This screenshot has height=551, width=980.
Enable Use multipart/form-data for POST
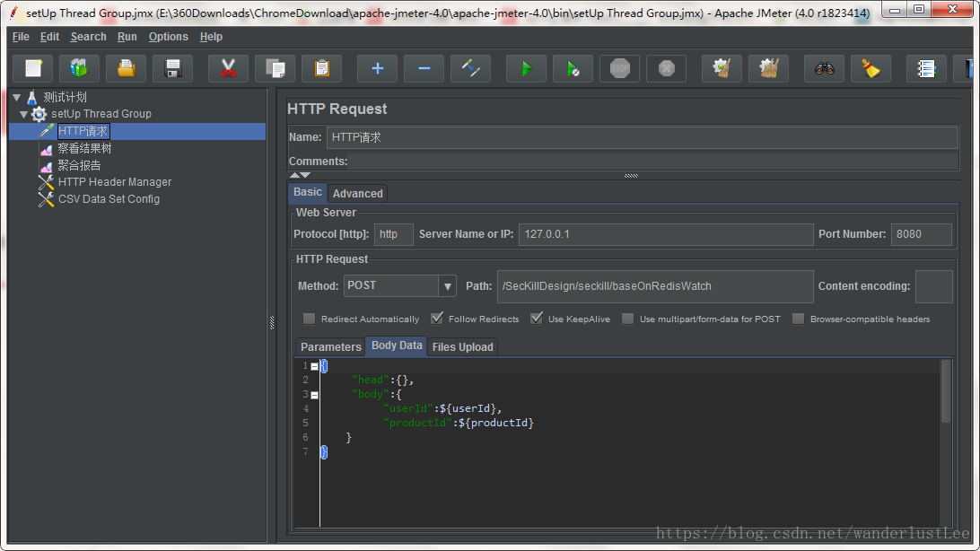(627, 319)
